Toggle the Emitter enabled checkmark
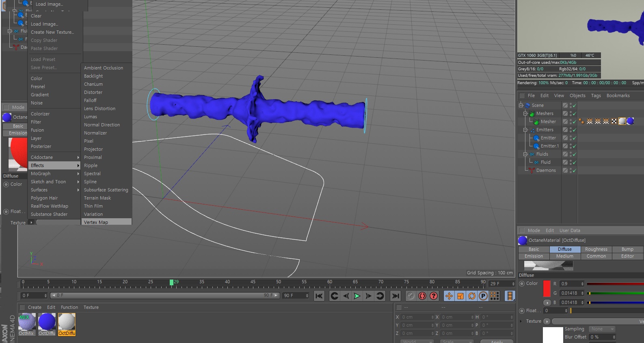 (575, 138)
